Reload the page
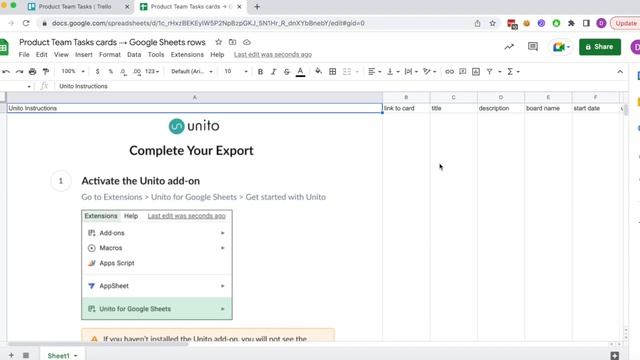The width and height of the screenshot is (640, 360). [x=26, y=23]
